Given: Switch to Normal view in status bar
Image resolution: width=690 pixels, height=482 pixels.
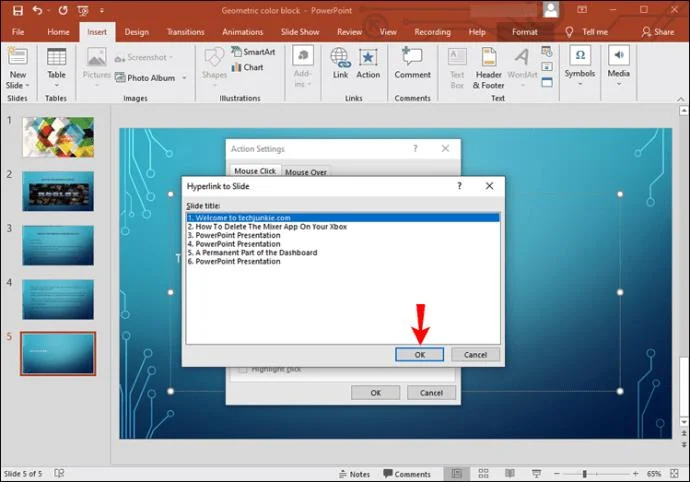Looking at the screenshot, I should click(457, 474).
